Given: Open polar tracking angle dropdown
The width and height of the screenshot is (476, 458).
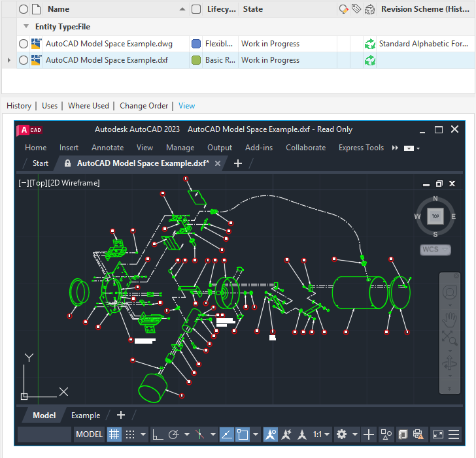Looking at the screenshot, I should click(x=187, y=434).
